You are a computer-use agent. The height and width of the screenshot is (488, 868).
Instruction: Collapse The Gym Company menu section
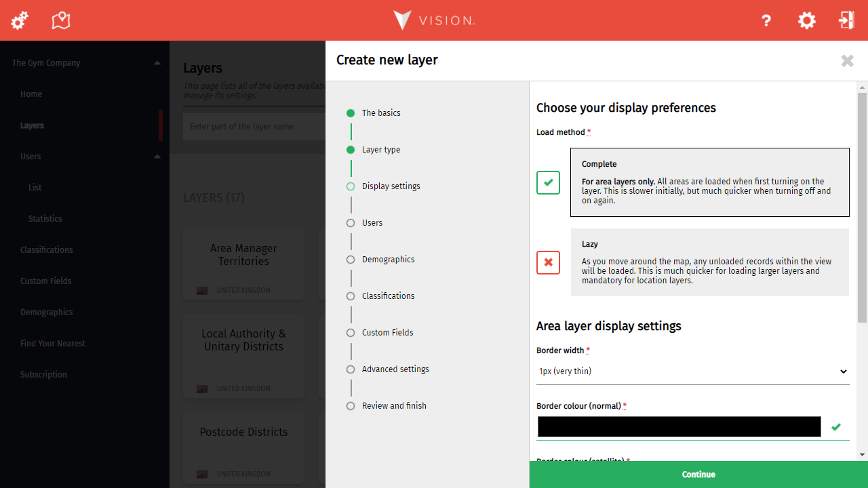157,63
